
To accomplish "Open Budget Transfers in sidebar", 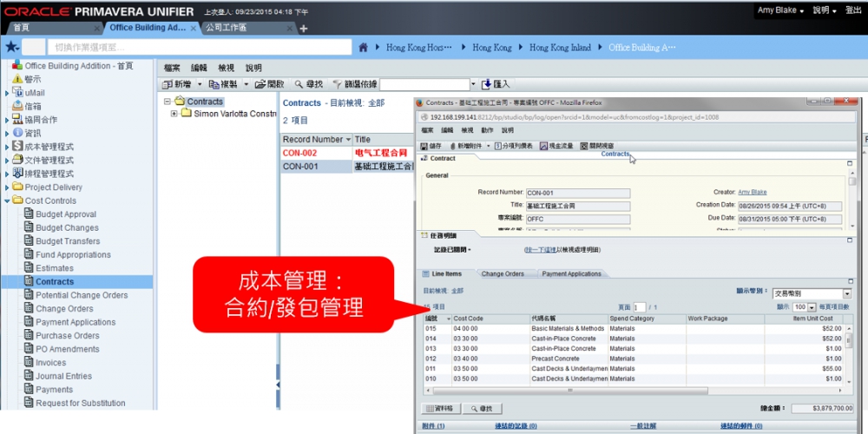I will point(68,241).
